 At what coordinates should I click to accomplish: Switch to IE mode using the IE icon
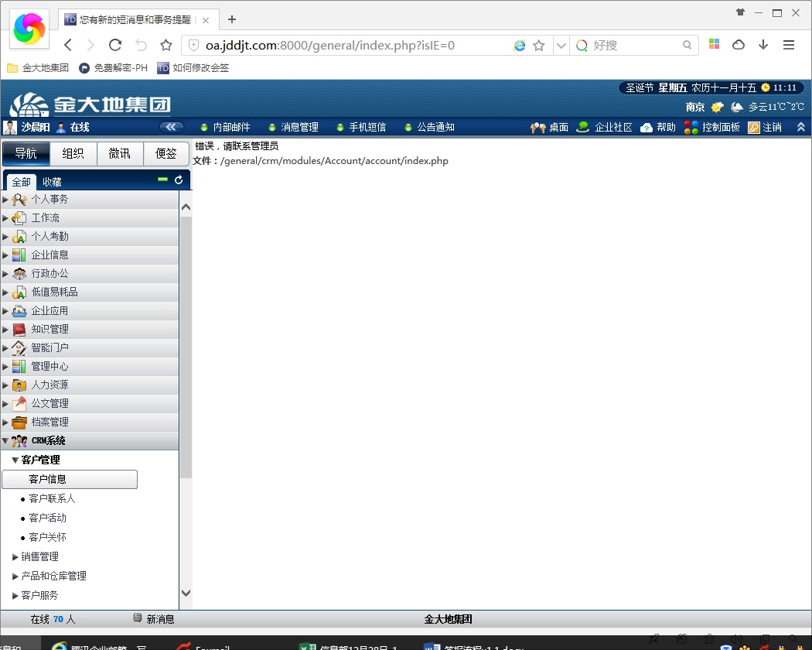[520, 46]
